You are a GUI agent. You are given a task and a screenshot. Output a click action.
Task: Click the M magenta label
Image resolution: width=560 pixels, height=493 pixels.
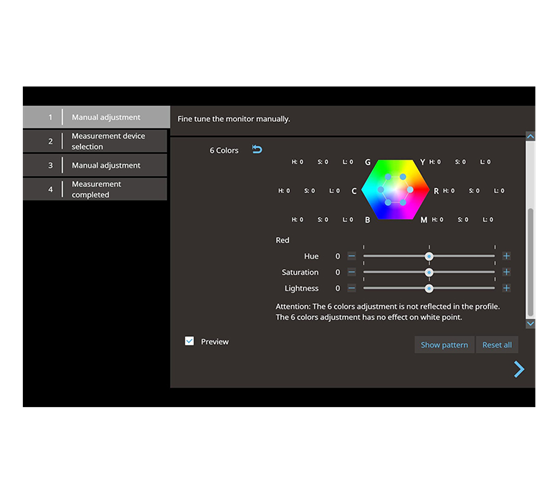coord(424,220)
